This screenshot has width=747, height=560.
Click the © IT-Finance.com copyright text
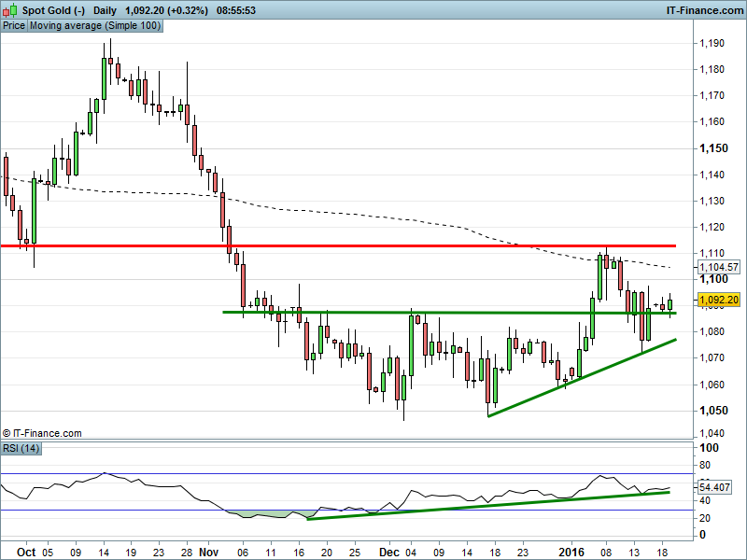43,433
